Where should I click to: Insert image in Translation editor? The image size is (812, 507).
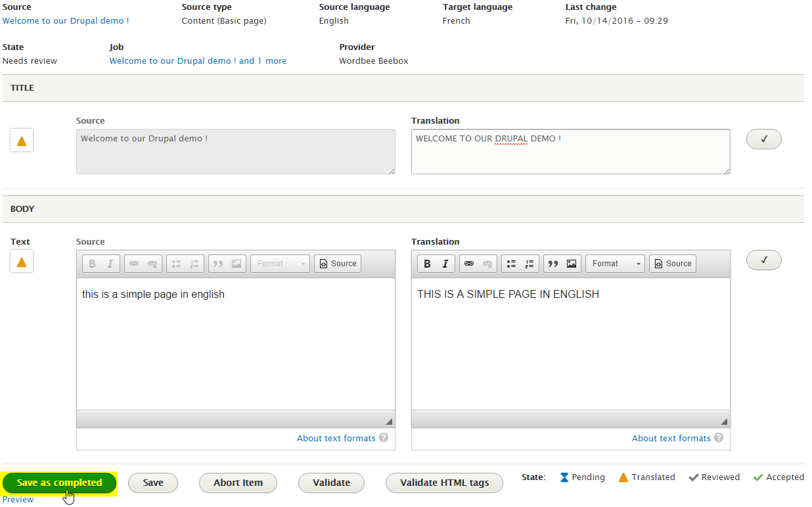point(572,264)
